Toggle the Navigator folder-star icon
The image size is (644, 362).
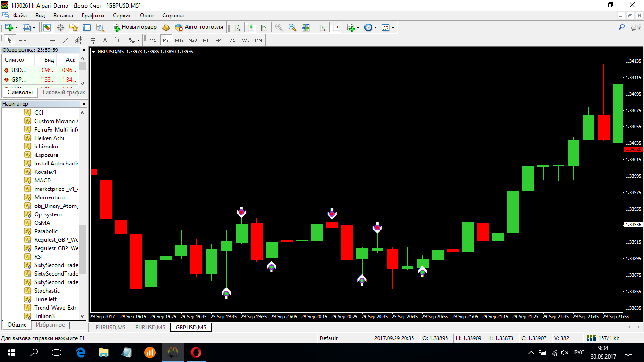(x=74, y=27)
